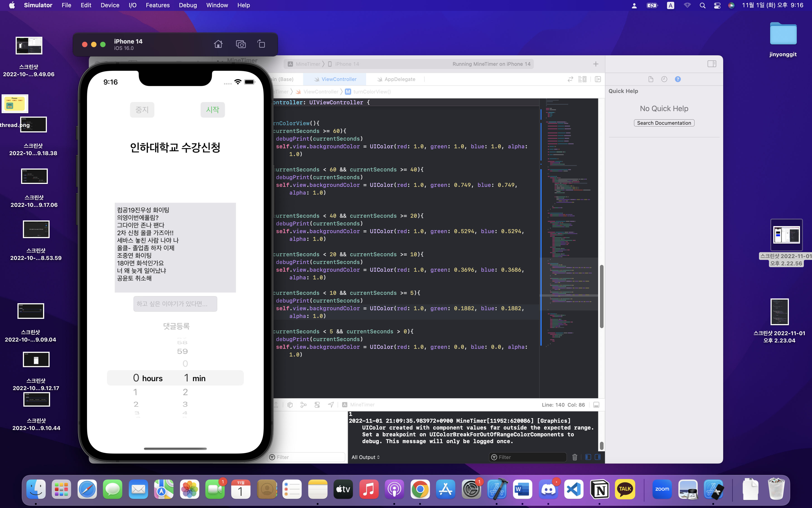Toggle the console pane visibility

[x=598, y=457]
